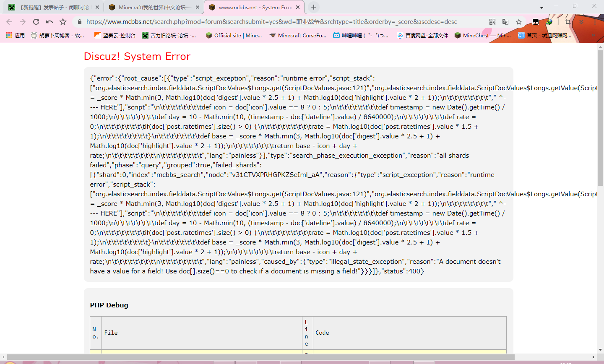View site info via padlock icon
This screenshot has width=604, height=364.
click(79, 22)
